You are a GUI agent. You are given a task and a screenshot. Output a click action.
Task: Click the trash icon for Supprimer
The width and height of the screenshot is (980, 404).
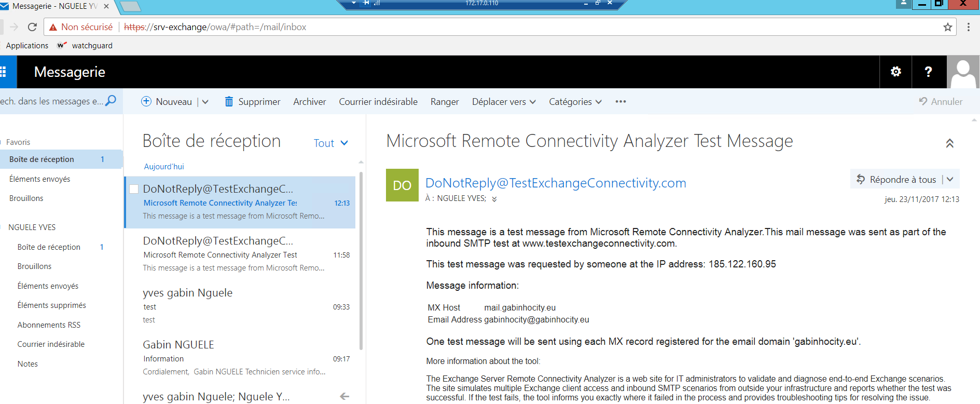(229, 101)
